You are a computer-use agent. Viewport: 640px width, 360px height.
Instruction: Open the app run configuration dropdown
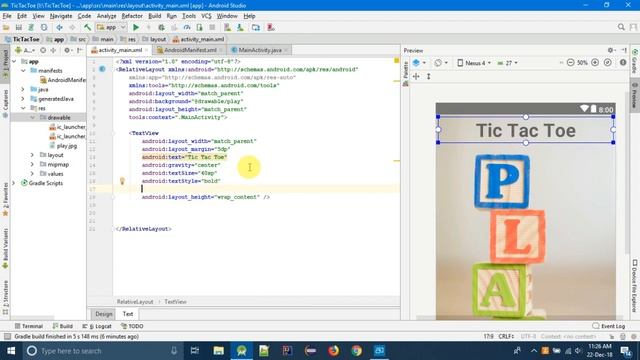click(111, 27)
